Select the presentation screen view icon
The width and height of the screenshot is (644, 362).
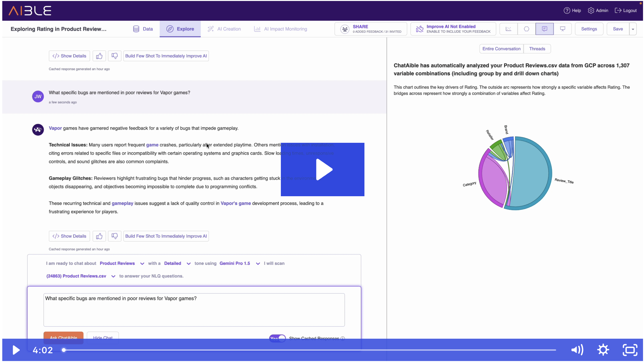563,29
